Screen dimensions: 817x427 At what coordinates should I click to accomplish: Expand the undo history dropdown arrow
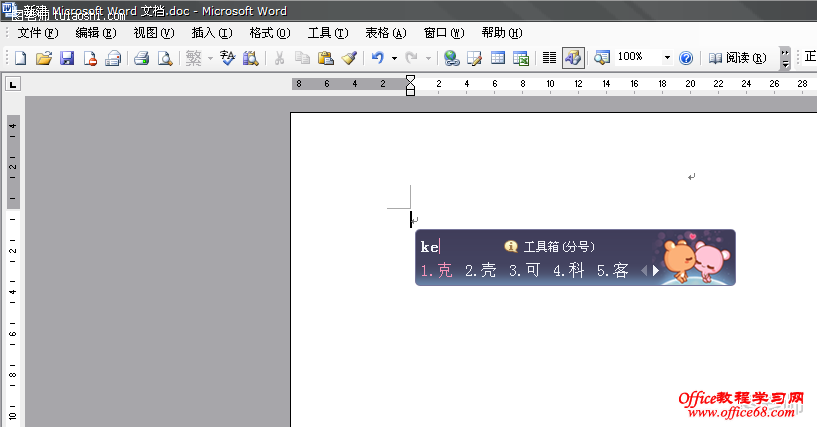pyautogui.click(x=394, y=58)
